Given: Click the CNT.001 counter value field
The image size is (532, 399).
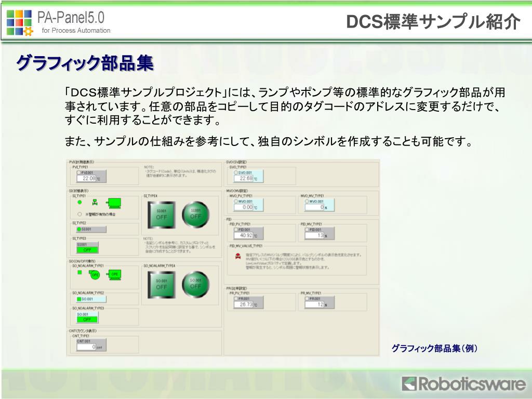Looking at the screenshot, I should coord(87,347).
